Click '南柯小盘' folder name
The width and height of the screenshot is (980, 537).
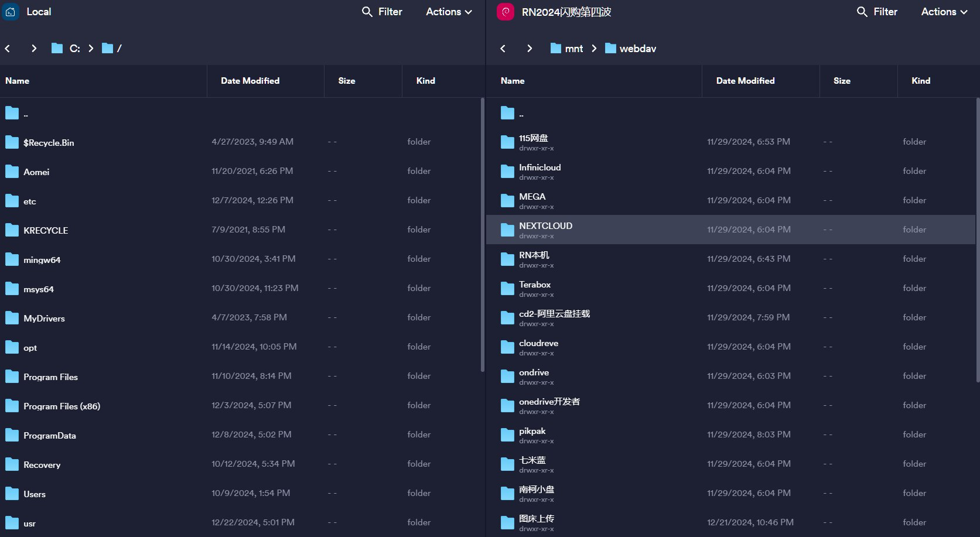[537, 490]
